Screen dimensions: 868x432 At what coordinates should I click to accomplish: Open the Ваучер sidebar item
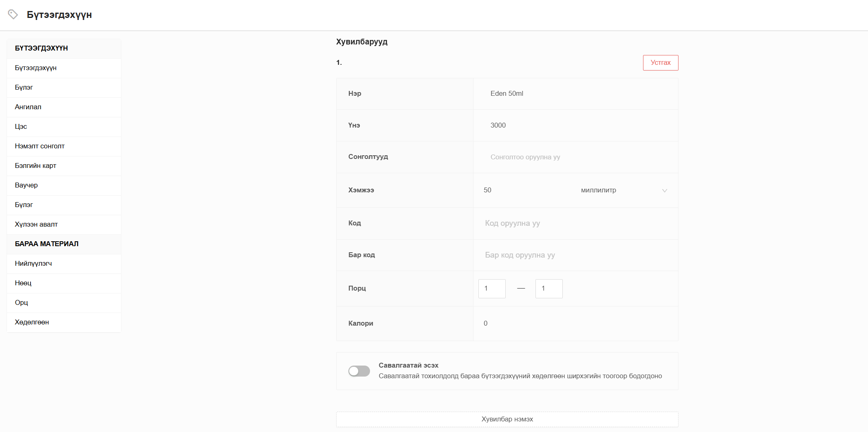click(x=26, y=185)
